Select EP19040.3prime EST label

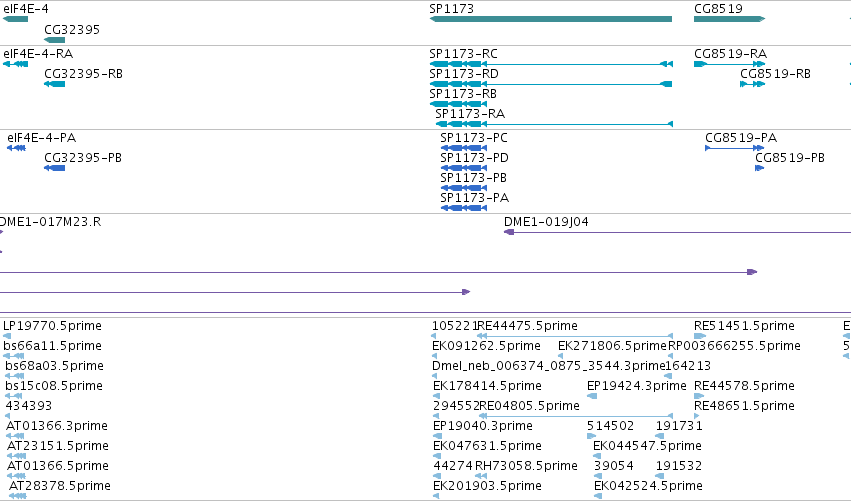pyautogui.click(x=482, y=426)
